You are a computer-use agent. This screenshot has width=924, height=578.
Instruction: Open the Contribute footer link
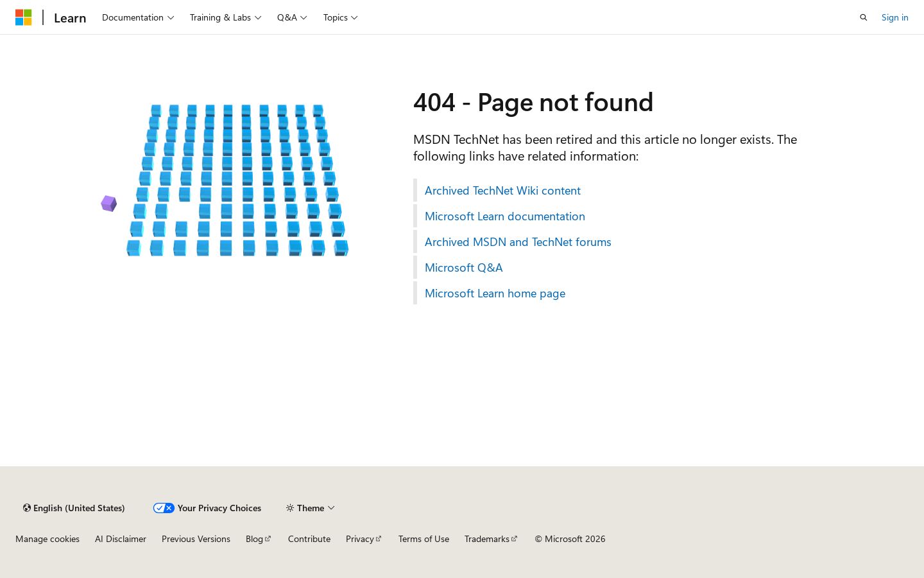(309, 539)
